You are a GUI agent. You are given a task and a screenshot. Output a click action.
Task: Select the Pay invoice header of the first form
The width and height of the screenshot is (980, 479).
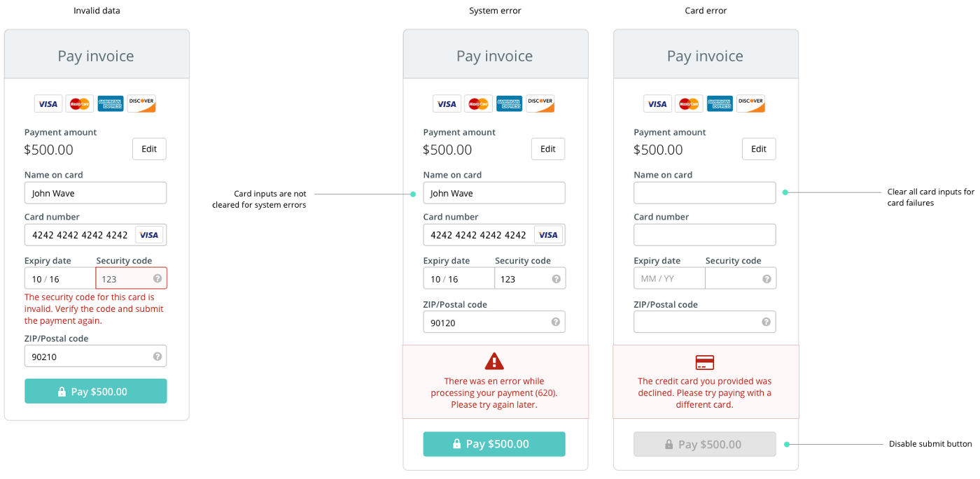tap(96, 55)
